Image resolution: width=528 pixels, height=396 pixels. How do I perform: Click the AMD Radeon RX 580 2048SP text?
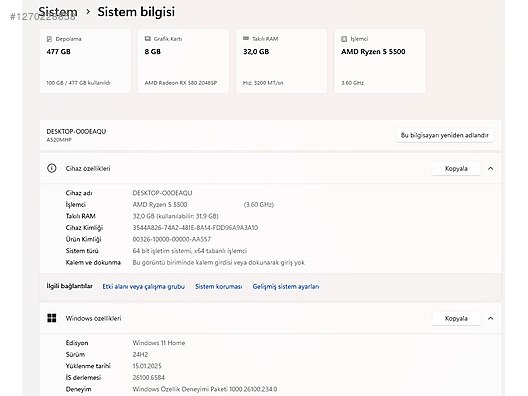[181, 83]
